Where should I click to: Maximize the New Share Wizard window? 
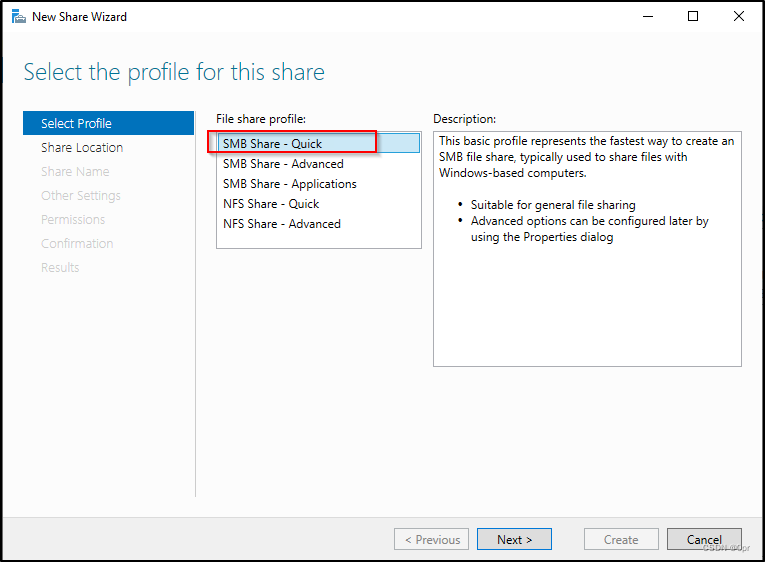(693, 17)
